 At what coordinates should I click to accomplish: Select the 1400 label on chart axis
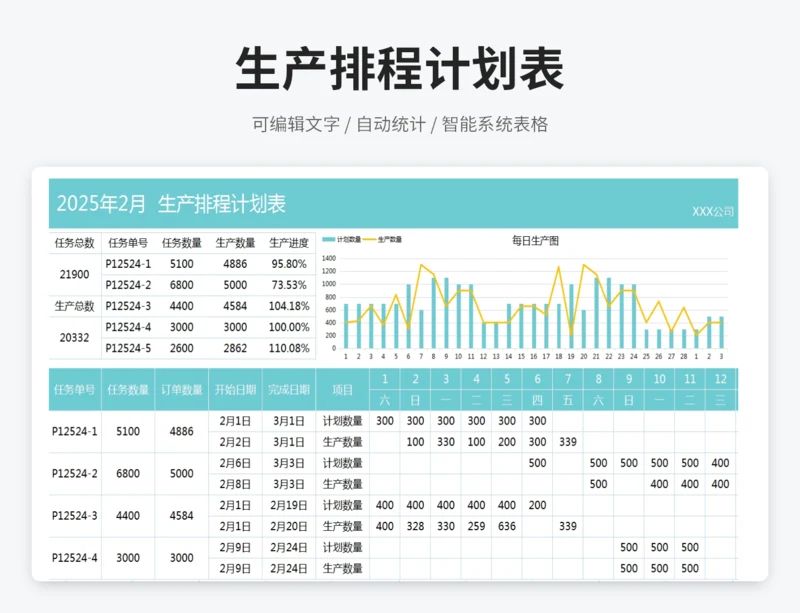[x=329, y=258]
